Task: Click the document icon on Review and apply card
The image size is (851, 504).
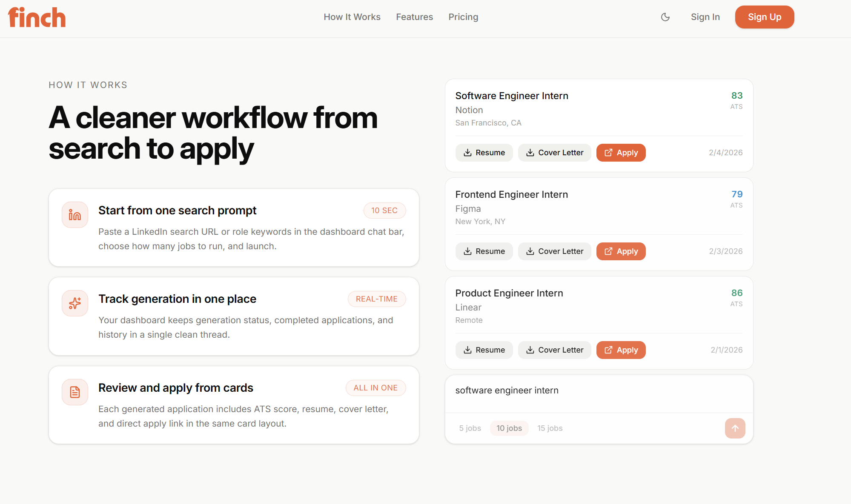Action: (x=74, y=392)
